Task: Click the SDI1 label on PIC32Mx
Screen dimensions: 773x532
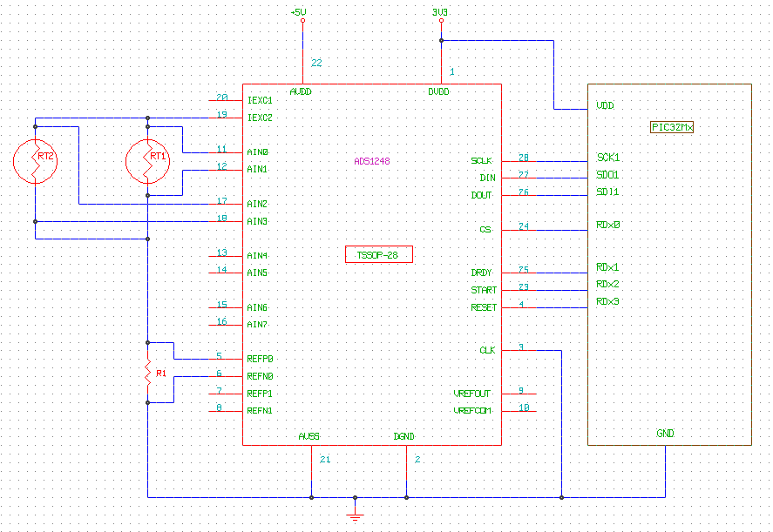Action: pos(607,192)
